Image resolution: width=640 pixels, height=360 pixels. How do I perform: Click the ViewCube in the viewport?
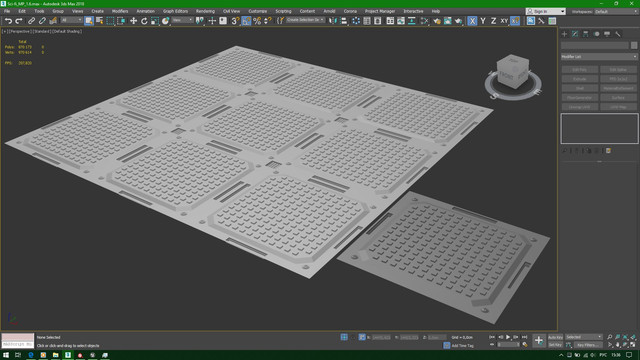tap(513, 72)
